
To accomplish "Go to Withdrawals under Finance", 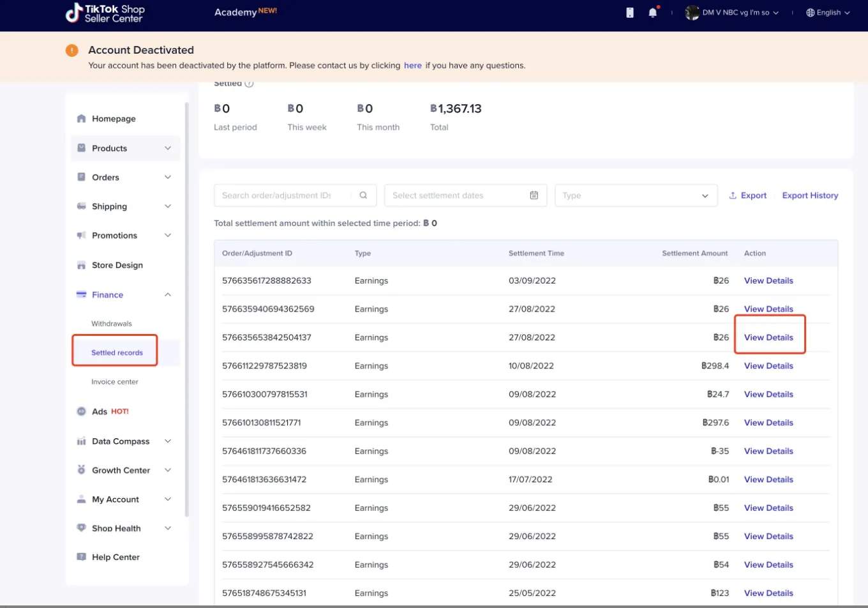I will (112, 324).
